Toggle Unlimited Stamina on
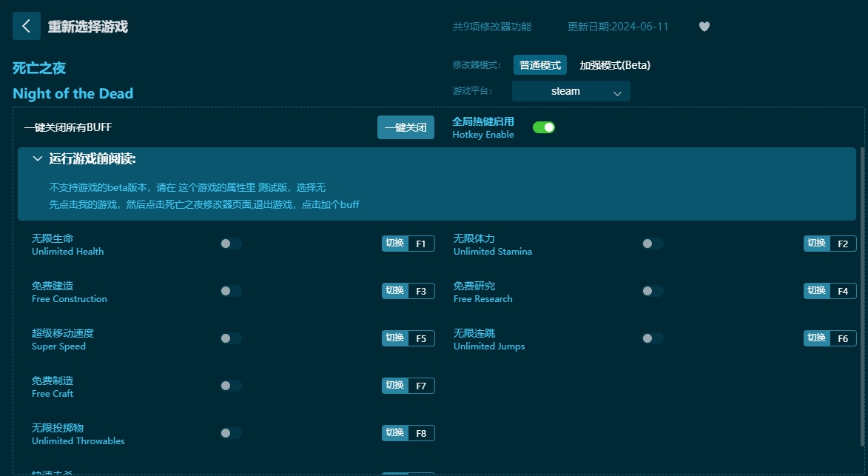Image resolution: width=868 pixels, height=476 pixels. pos(653,243)
